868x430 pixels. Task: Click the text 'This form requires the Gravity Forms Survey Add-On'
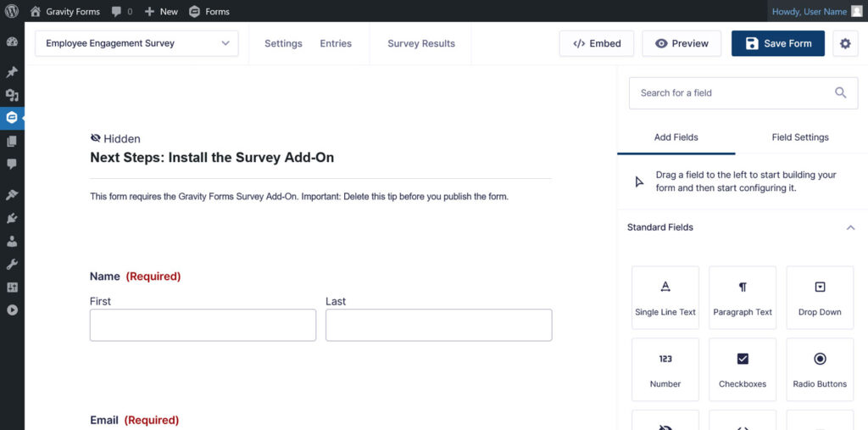194,197
